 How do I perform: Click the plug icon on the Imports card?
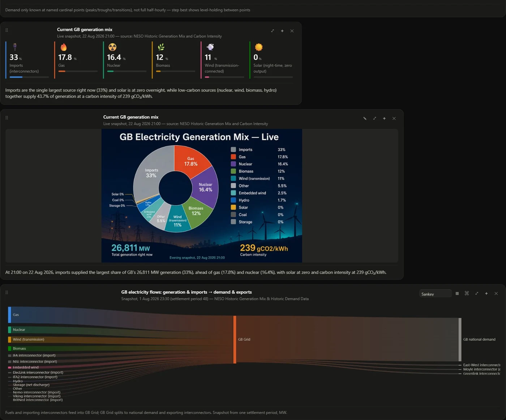pos(15,47)
